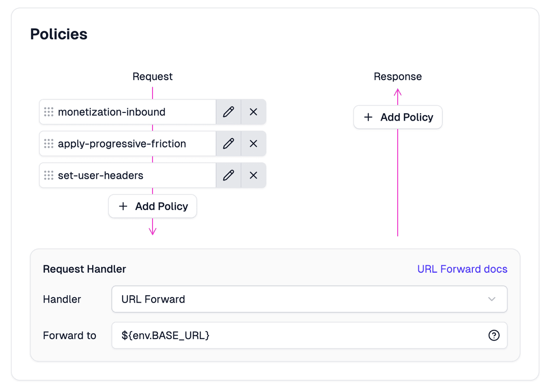Edit the apply-progressive-friction policy
The width and height of the screenshot is (553, 392).
(229, 143)
